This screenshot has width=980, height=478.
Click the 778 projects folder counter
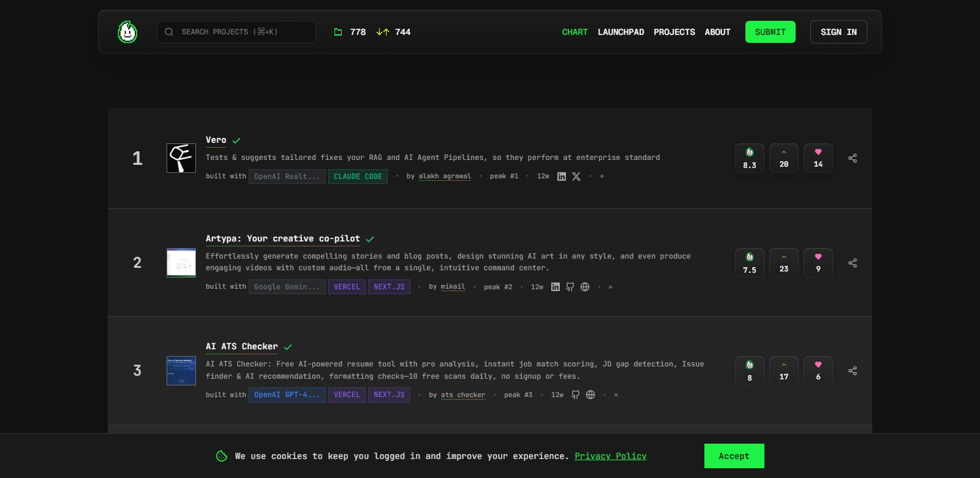[x=350, y=32]
